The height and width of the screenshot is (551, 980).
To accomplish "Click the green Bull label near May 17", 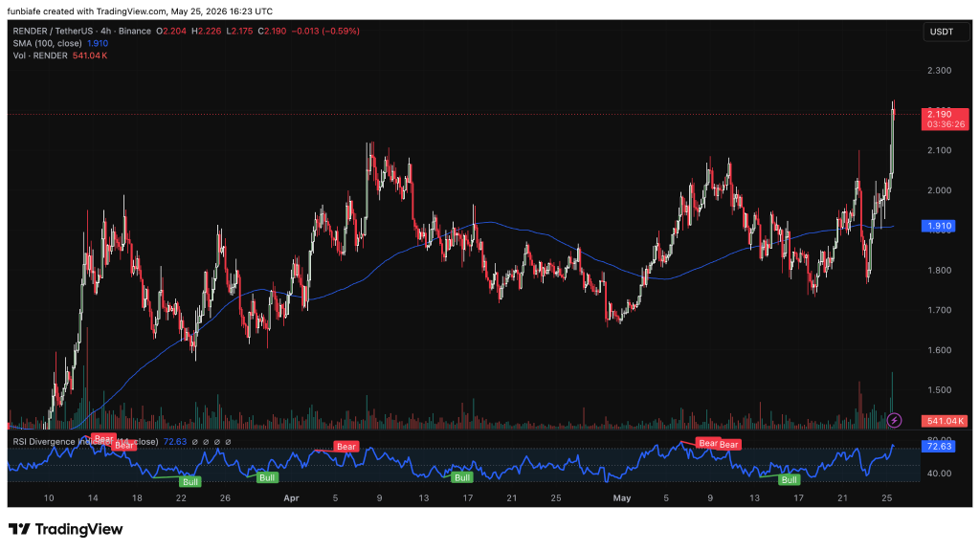I will click(x=790, y=480).
